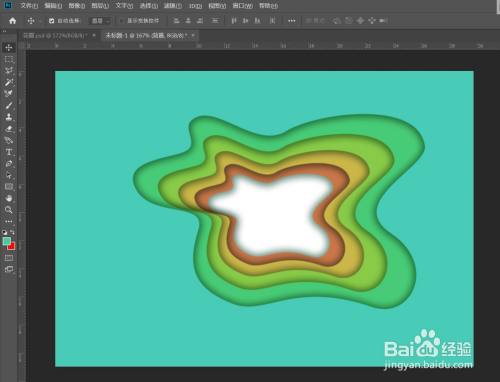
Task: Select the Move tool in toolbox
Action: coord(9,47)
